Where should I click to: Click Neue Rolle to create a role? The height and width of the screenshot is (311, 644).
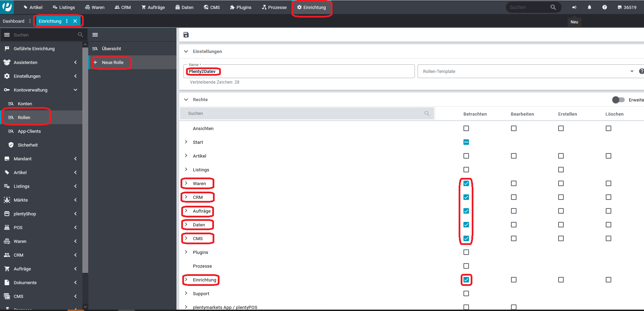[112, 62]
